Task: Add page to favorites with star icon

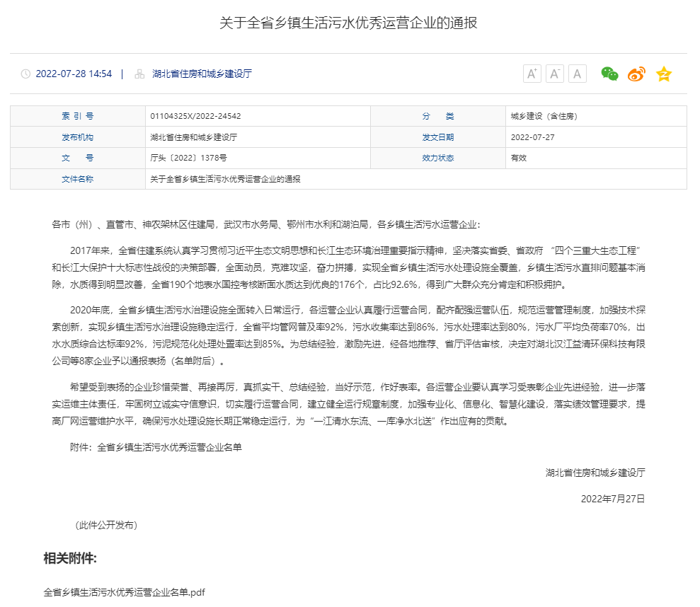Action: coord(664,74)
